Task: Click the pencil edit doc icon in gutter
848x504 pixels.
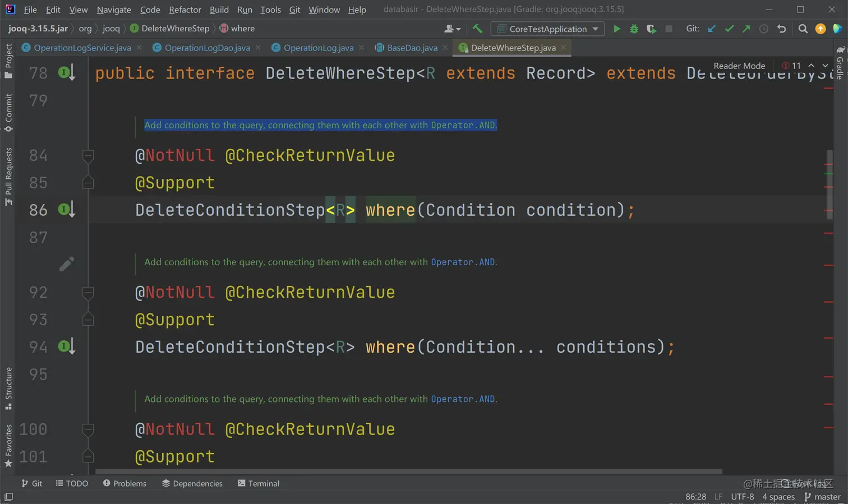Action: tap(67, 263)
